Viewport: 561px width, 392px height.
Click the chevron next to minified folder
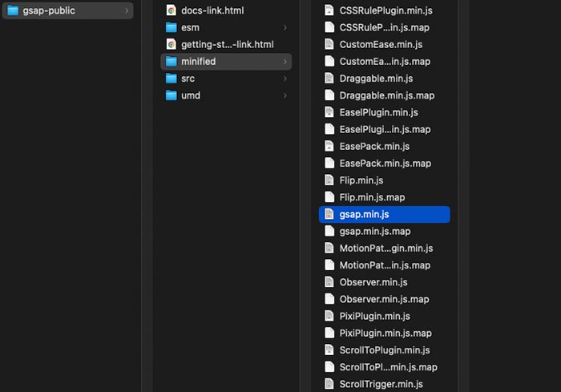click(285, 62)
